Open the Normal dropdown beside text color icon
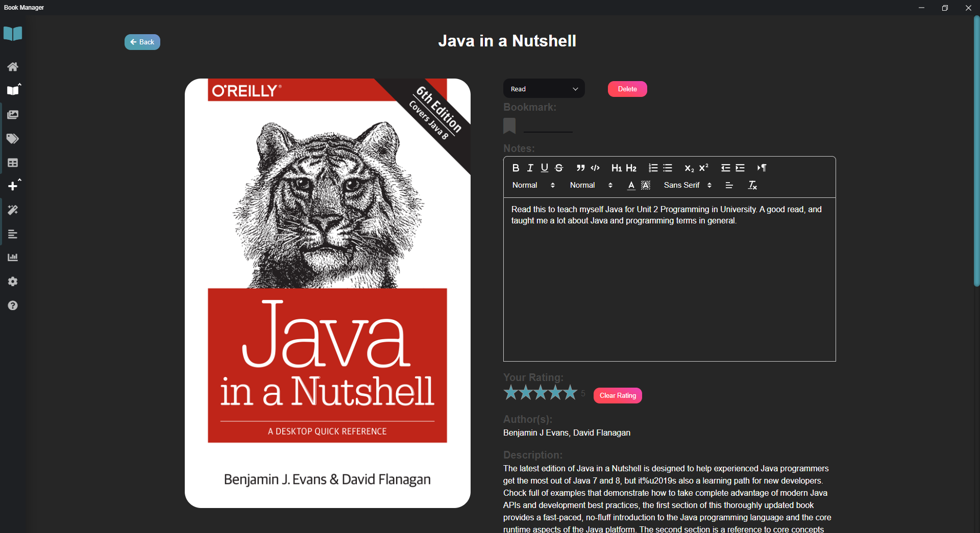The image size is (980, 533). [591, 185]
